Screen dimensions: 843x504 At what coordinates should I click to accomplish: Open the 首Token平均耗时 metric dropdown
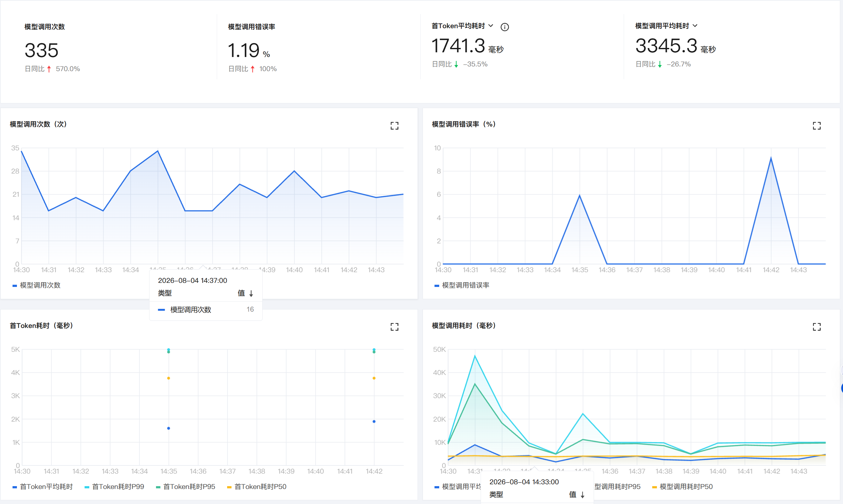pyautogui.click(x=491, y=26)
